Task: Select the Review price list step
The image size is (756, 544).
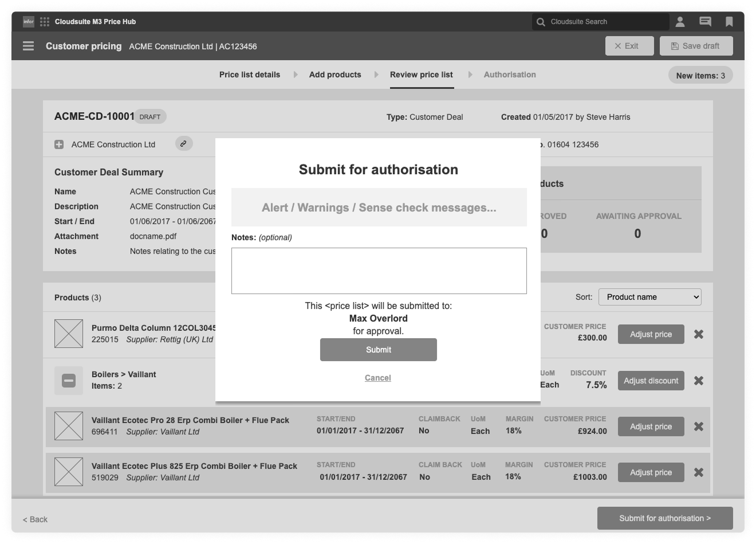Action: point(422,75)
